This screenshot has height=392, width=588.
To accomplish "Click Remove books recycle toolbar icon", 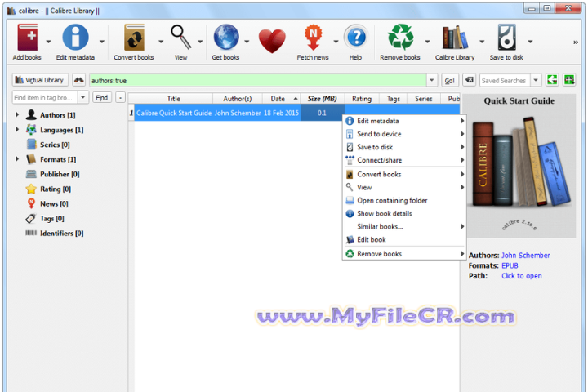I will (400, 37).
